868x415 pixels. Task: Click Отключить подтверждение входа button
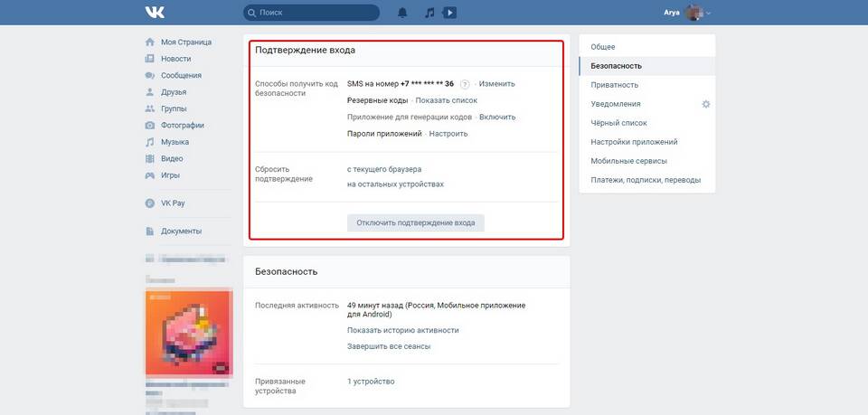tap(416, 223)
